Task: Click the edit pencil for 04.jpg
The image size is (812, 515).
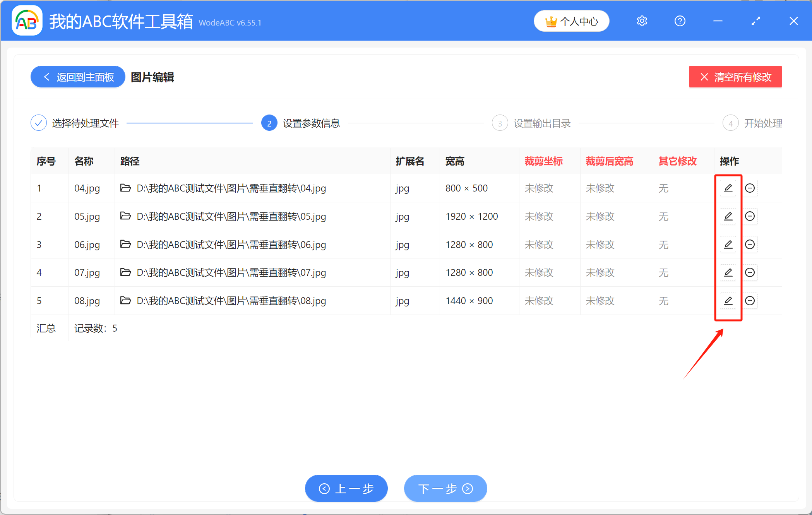Action: (x=728, y=188)
